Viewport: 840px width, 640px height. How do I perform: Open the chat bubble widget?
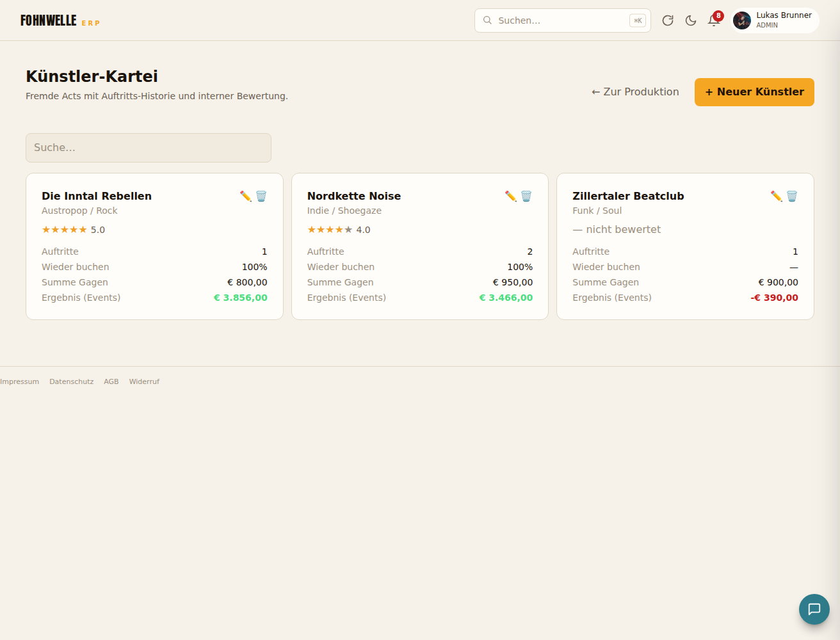click(x=814, y=609)
